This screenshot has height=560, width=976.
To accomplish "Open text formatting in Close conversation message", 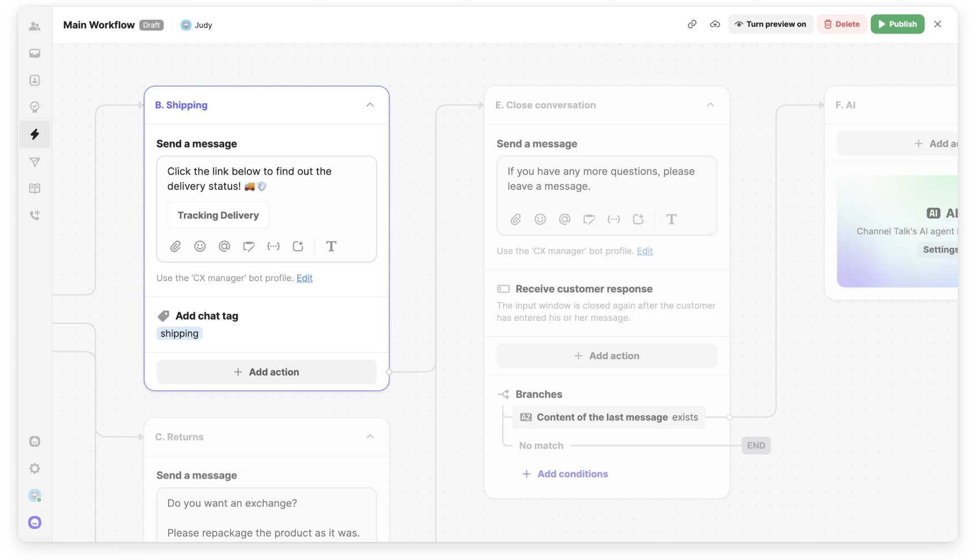I will tap(671, 219).
